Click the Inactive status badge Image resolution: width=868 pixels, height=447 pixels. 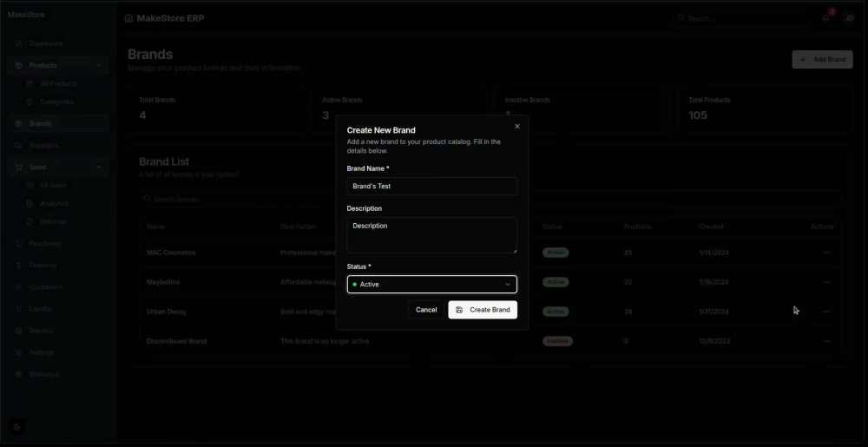557,341
